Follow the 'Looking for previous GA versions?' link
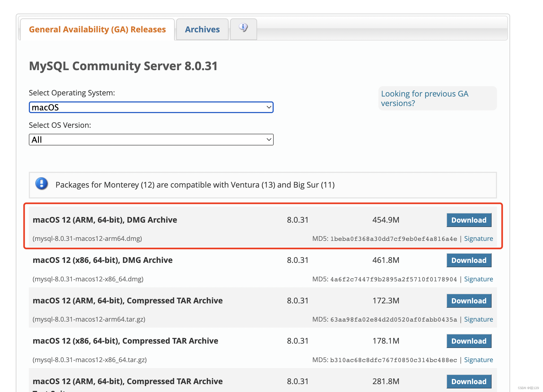This screenshot has width=543, height=392. coord(424,98)
